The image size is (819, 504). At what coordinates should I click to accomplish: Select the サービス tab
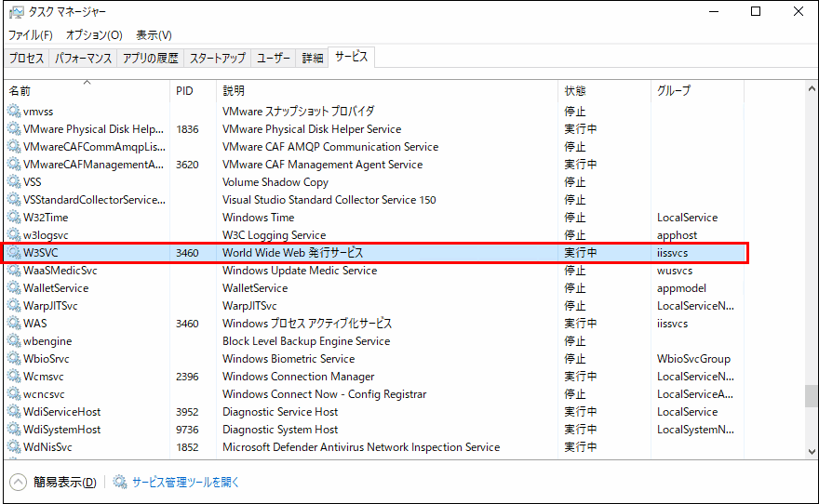(352, 57)
